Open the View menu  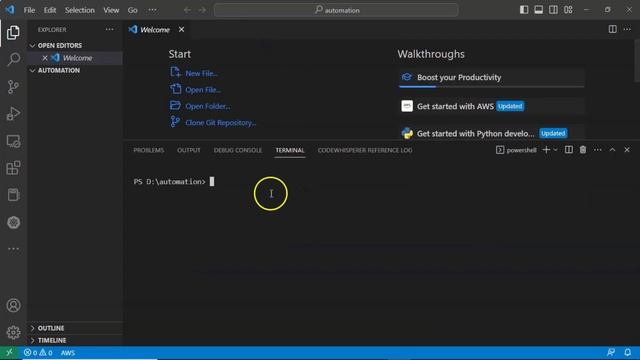pyautogui.click(x=111, y=10)
